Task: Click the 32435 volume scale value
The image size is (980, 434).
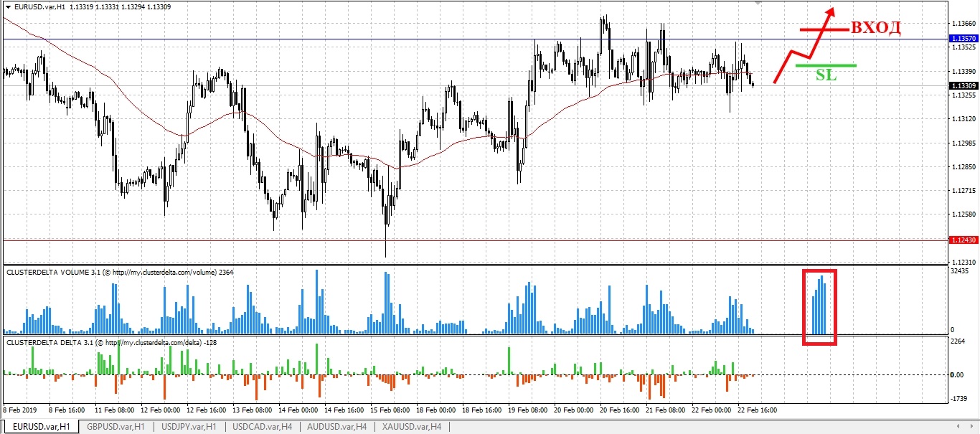Action: [958, 271]
